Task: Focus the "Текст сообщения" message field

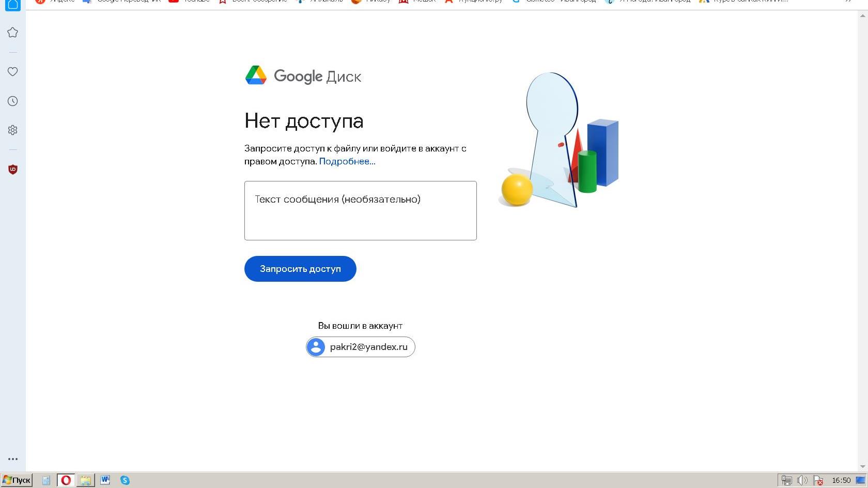Action: 360,210
